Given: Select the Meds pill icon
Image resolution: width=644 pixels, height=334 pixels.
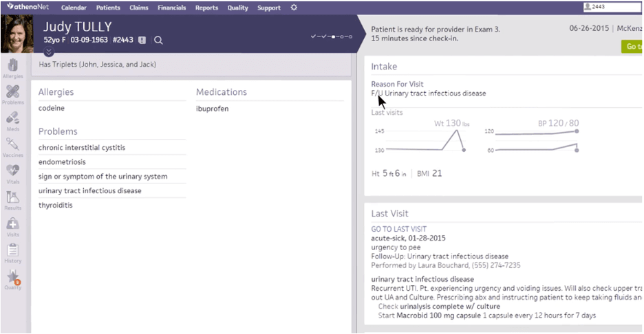Looking at the screenshot, I should [x=12, y=118].
